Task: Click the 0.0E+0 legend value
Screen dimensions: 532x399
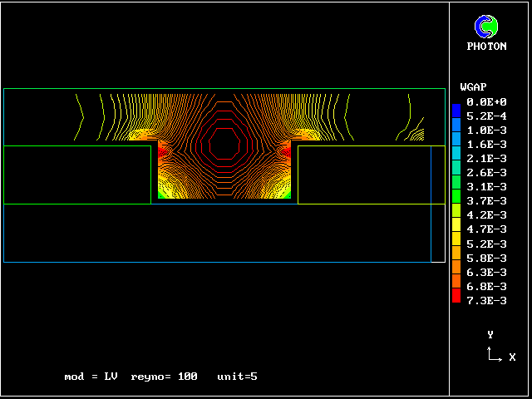Action: [x=486, y=101]
